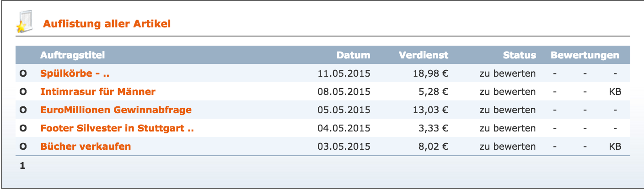
Task: Open the Intimrasur für Männer article
Action: [x=98, y=92]
